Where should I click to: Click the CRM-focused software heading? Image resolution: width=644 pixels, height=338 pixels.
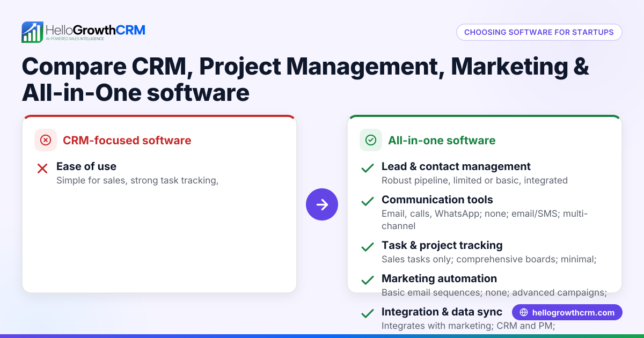(x=127, y=141)
